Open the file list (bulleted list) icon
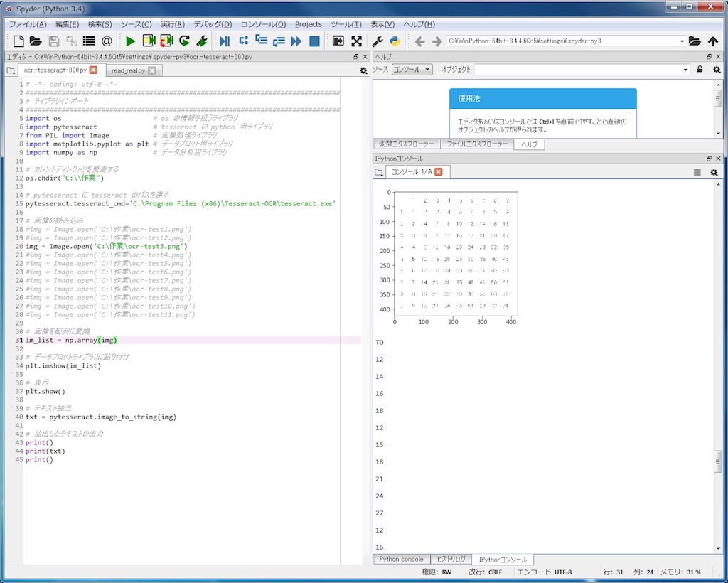The image size is (728, 583). (89, 41)
